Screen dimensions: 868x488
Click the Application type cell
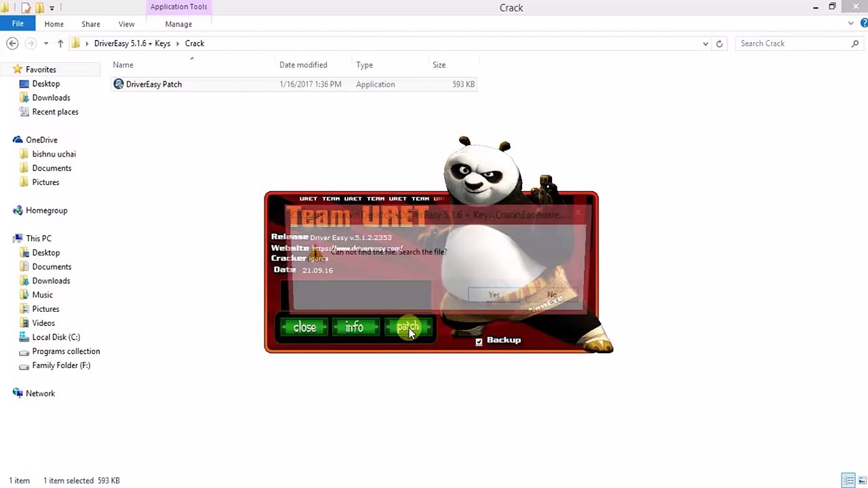coord(375,84)
